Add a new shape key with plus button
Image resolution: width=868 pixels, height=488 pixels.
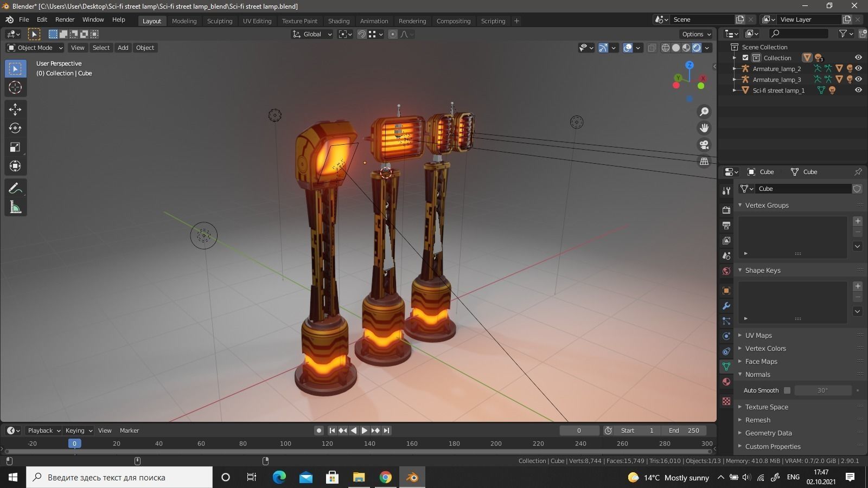tap(857, 286)
